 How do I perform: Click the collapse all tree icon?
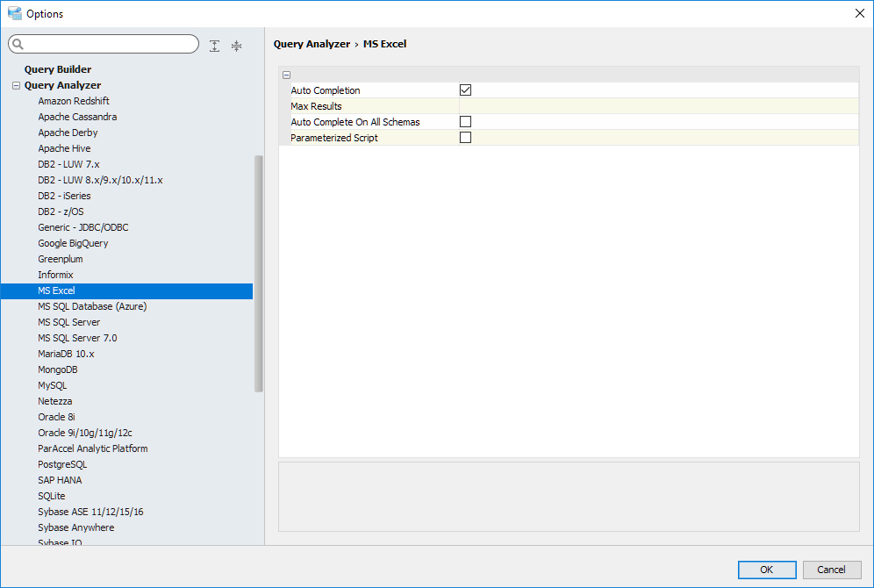tap(236, 46)
